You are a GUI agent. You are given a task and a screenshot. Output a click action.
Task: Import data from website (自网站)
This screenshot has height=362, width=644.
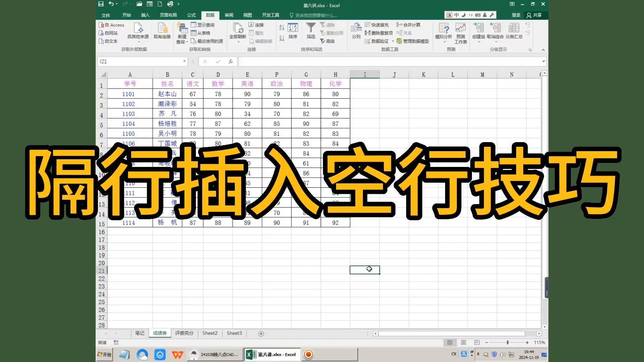tap(108, 33)
